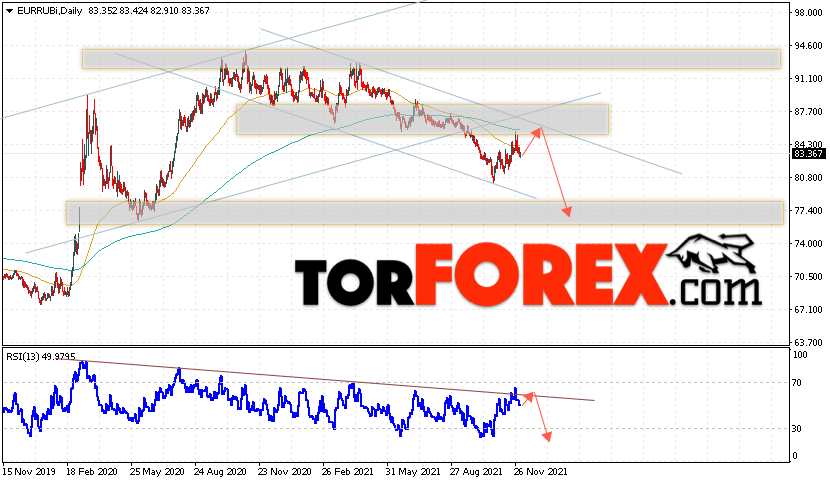Select the lower support zone rectangle near 77.400
This screenshot has width=830, height=483.
coord(425,213)
